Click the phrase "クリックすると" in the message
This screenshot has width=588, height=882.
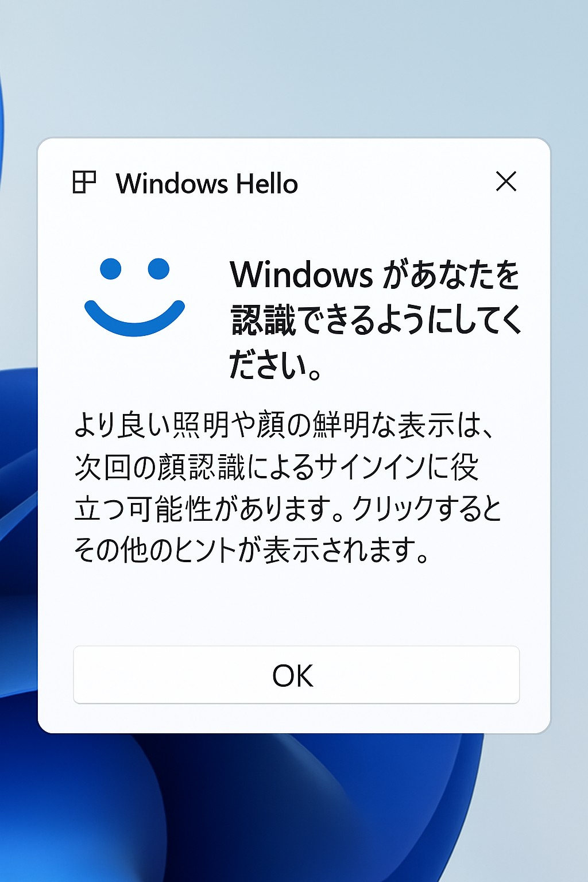(427, 509)
